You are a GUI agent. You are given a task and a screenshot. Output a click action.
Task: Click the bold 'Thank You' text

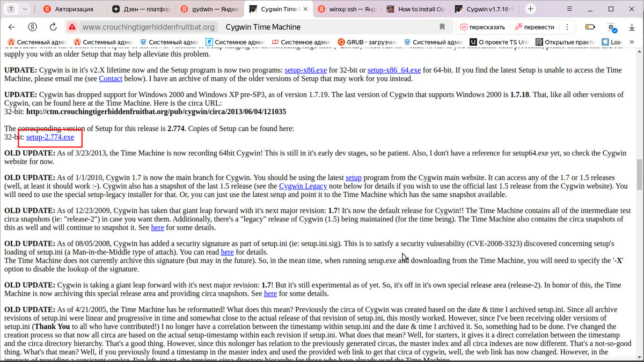click(53, 326)
